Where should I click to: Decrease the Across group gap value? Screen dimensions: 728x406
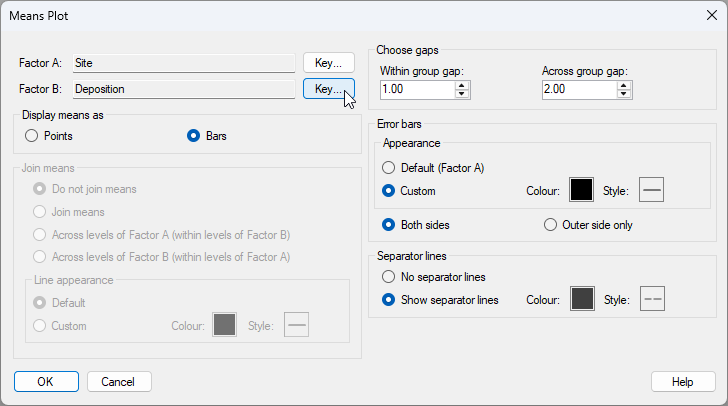pyautogui.click(x=624, y=94)
